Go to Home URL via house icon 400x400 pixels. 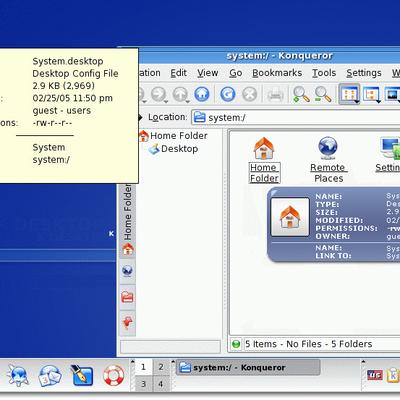pyautogui.click(x=202, y=94)
